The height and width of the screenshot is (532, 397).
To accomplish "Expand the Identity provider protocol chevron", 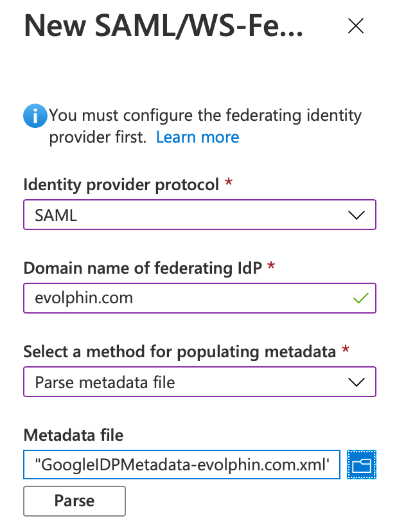I will coord(357,215).
